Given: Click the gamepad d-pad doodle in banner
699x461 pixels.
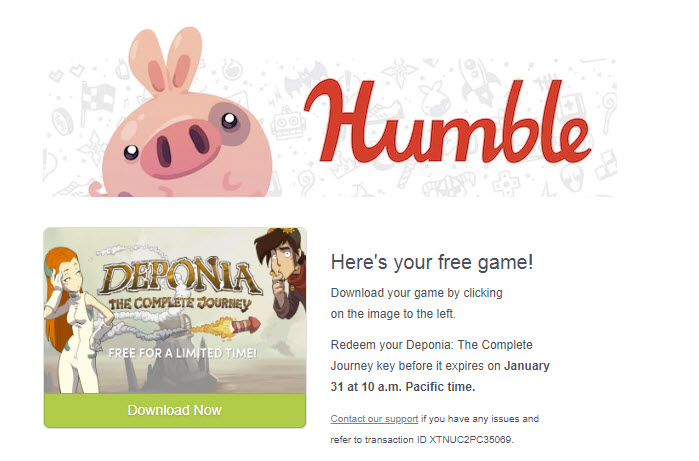Looking at the screenshot, I should tap(506, 183).
